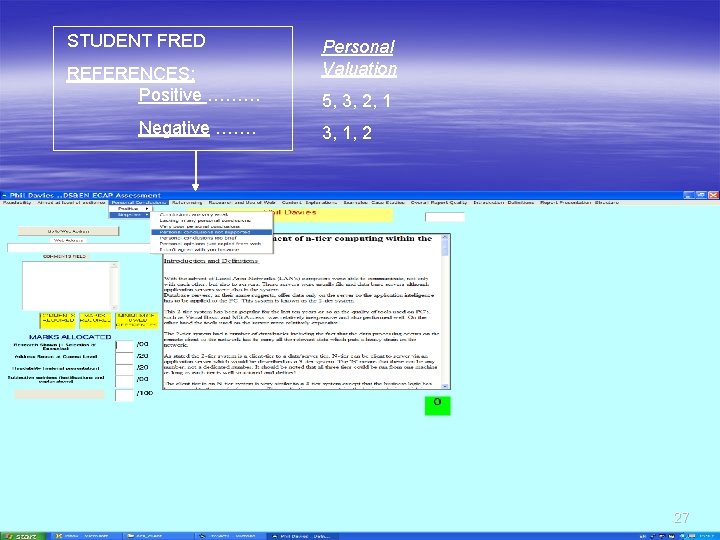This screenshot has height=540, width=720.
Task: Click the third taskbar application button
Action: pyautogui.click(x=231, y=536)
